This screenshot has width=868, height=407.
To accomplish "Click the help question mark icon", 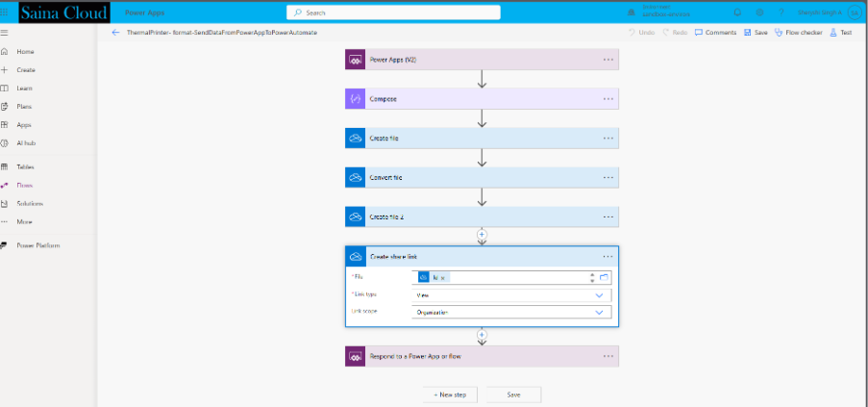I will click(781, 13).
